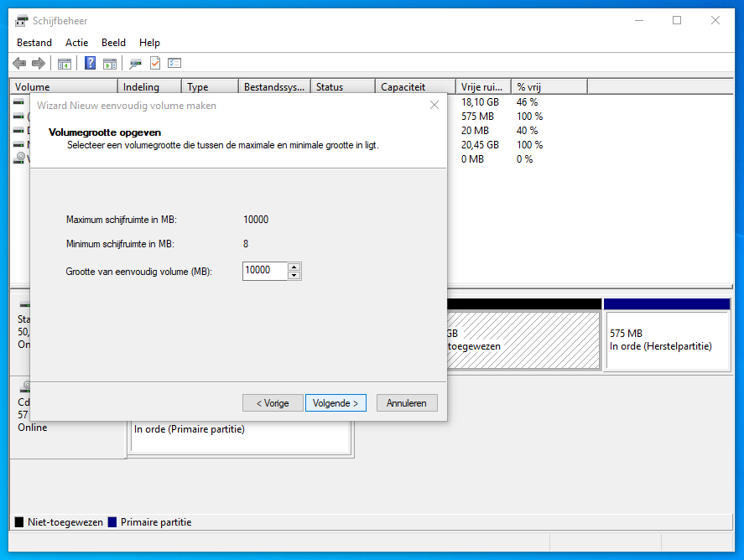Go back with the Vorige button
Screen dimensions: 744x560
pyautogui.click(x=273, y=403)
